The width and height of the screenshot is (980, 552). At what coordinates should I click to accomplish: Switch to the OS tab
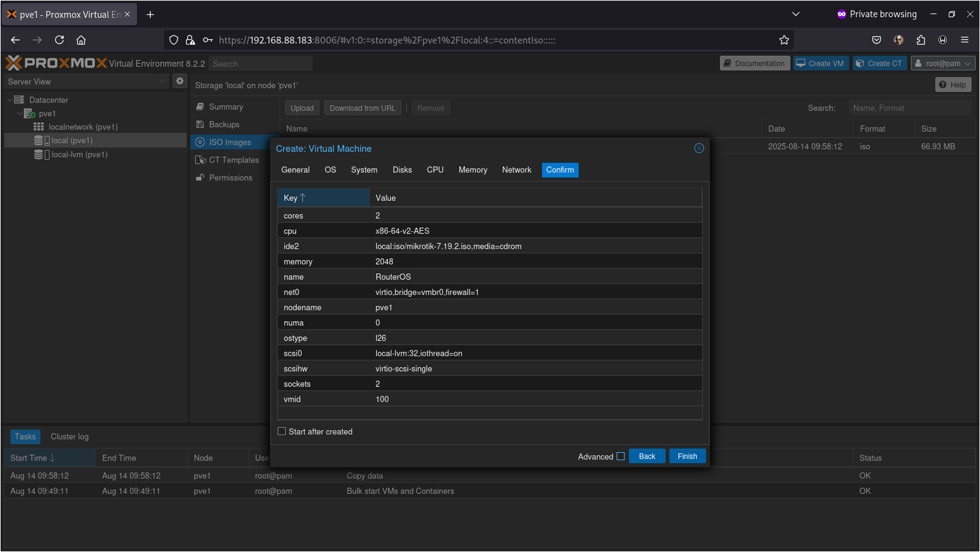[x=330, y=170]
